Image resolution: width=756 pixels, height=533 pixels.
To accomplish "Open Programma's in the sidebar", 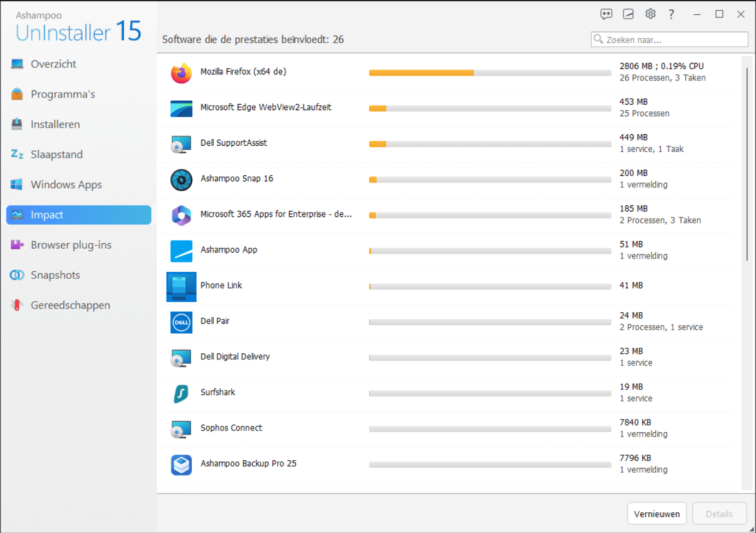I will click(x=78, y=94).
